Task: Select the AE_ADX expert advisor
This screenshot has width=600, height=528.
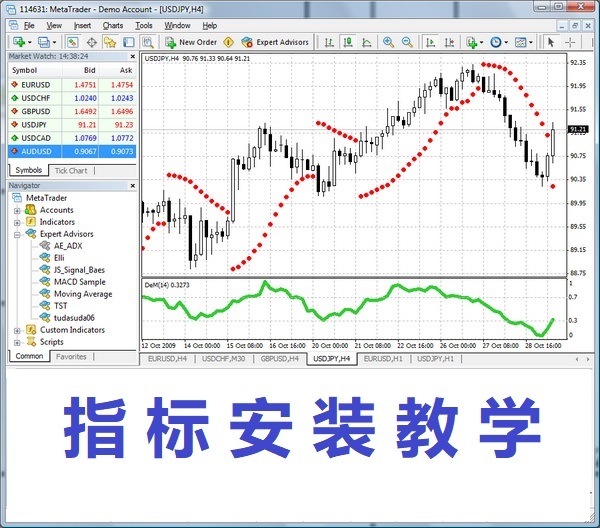Action: click(61, 246)
